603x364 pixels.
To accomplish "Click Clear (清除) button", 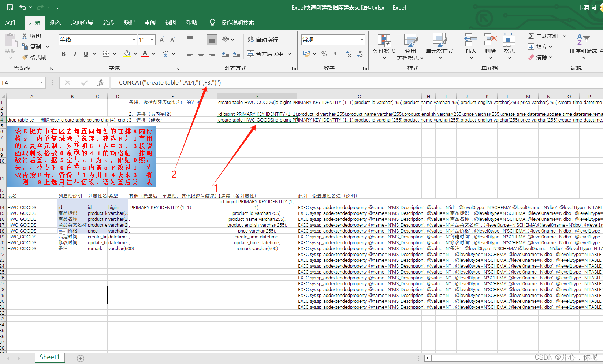I will point(540,57).
